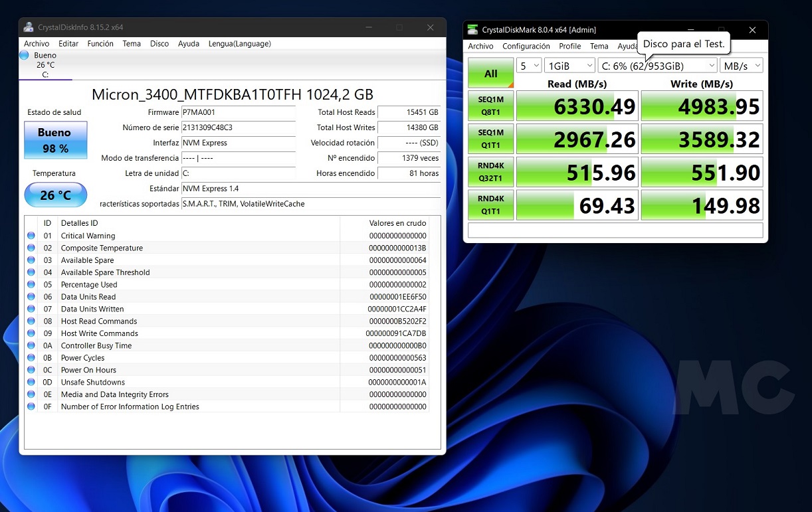
Task: Click the status orb for Power On Hours
Action: coord(31,370)
